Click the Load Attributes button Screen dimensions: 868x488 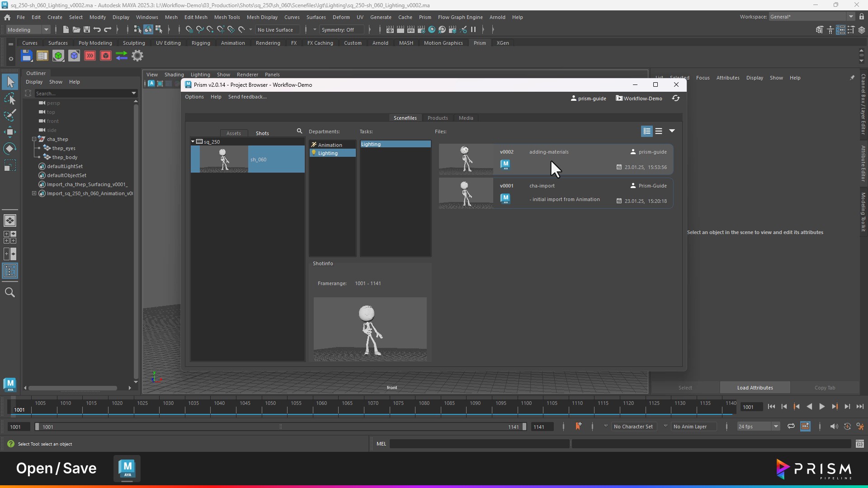755,388
